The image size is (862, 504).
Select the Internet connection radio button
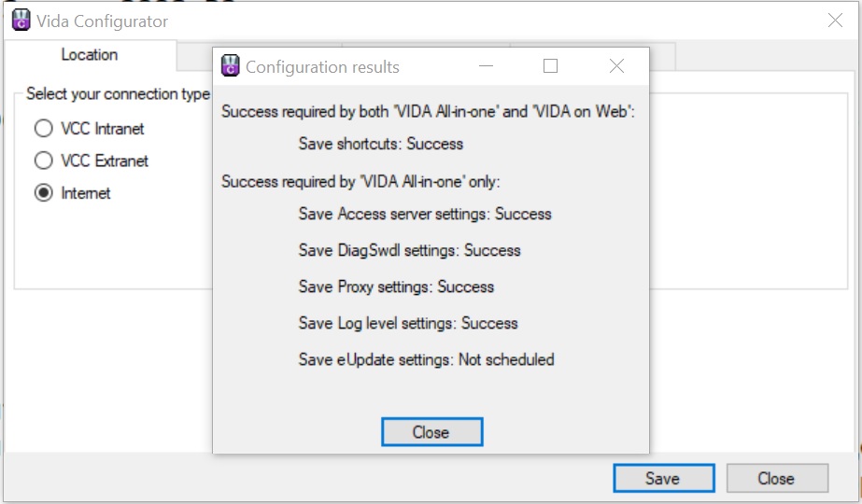(44, 193)
